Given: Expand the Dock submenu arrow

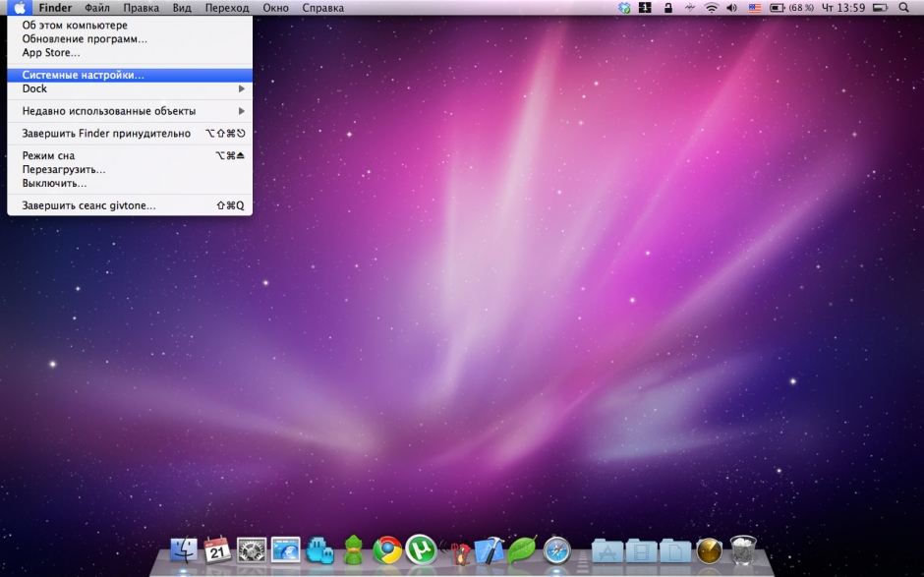Looking at the screenshot, I should point(242,88).
